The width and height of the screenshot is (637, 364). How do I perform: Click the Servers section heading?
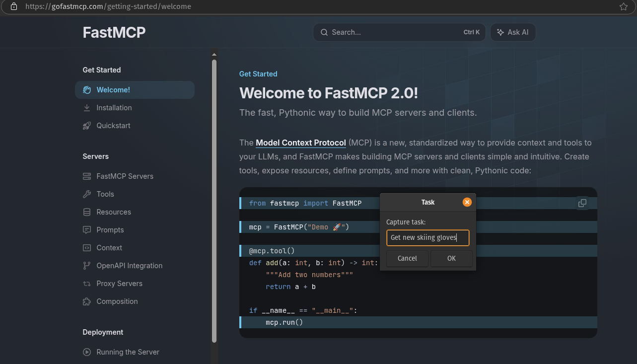pos(96,156)
